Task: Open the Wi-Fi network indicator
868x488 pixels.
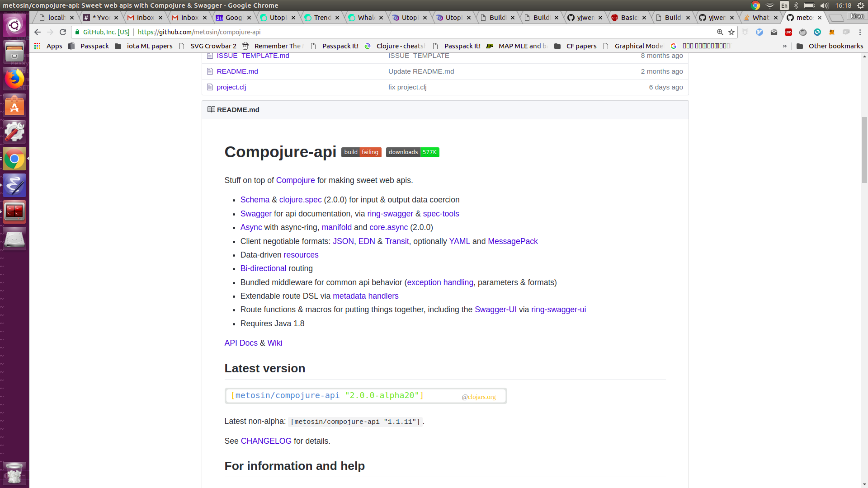Action: point(770,5)
